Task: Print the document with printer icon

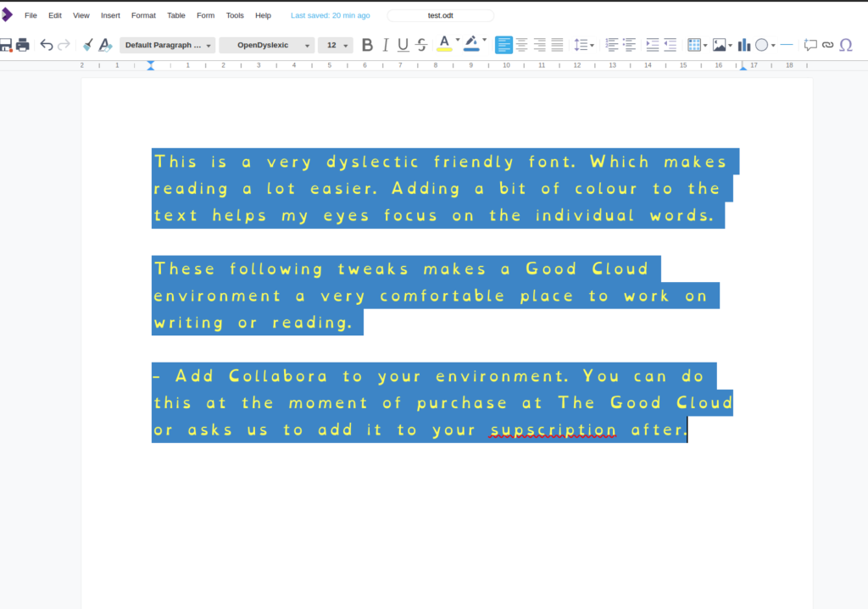Action: (23, 45)
